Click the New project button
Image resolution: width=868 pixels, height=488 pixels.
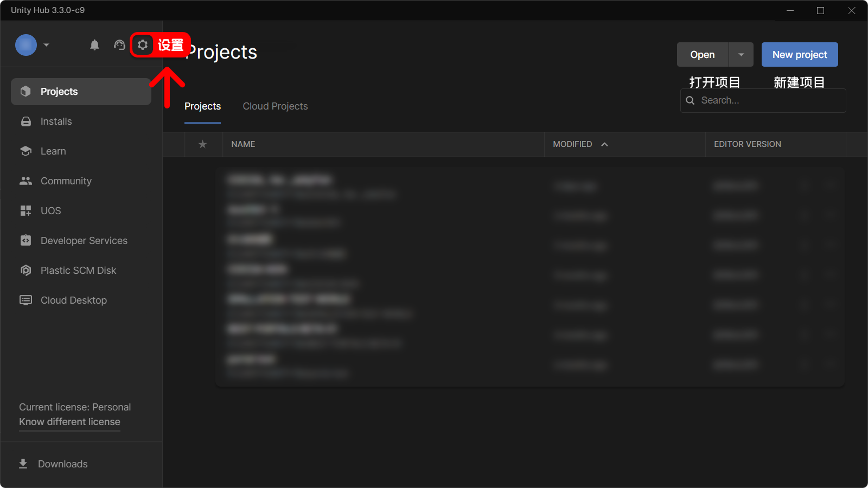800,55
